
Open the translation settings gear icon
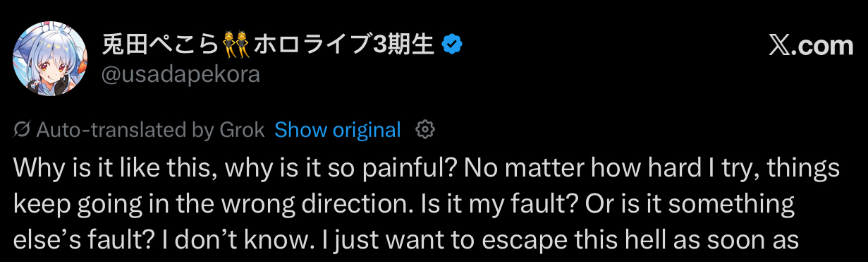[x=425, y=130]
